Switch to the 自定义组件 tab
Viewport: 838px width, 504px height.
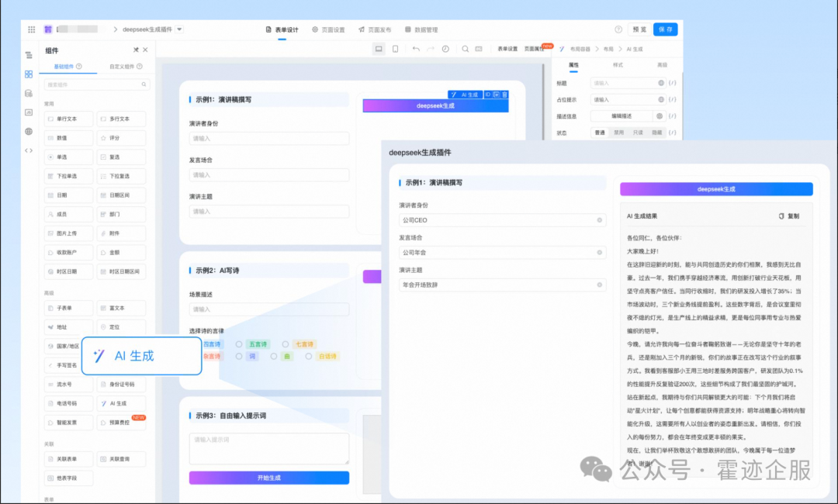click(x=126, y=67)
